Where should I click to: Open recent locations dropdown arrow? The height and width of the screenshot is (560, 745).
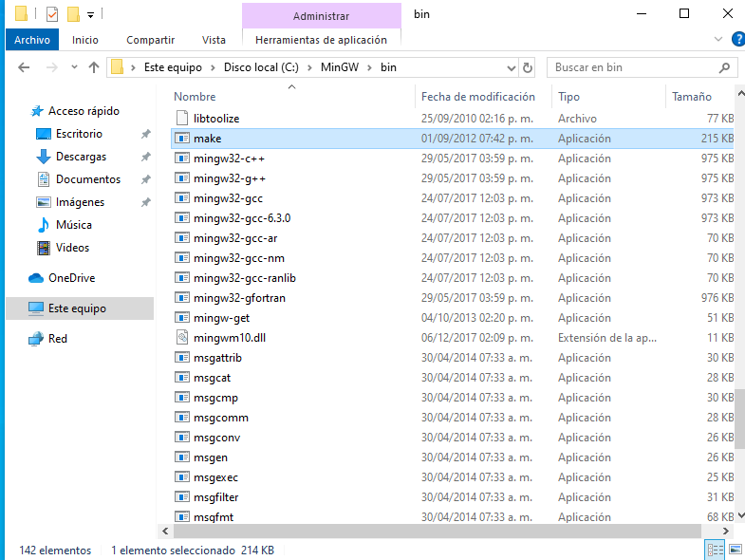coord(74,67)
